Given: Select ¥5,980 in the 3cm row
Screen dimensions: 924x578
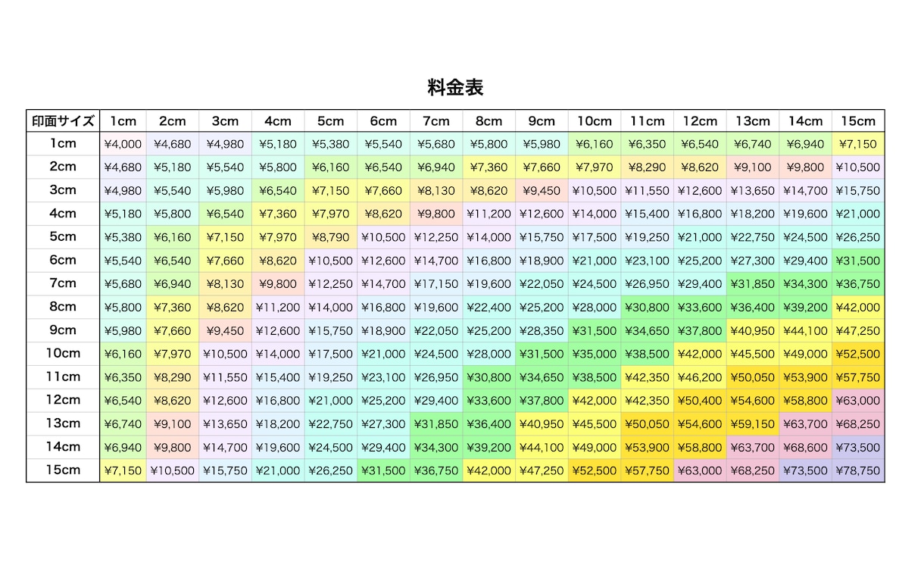Looking at the screenshot, I should (225, 191).
